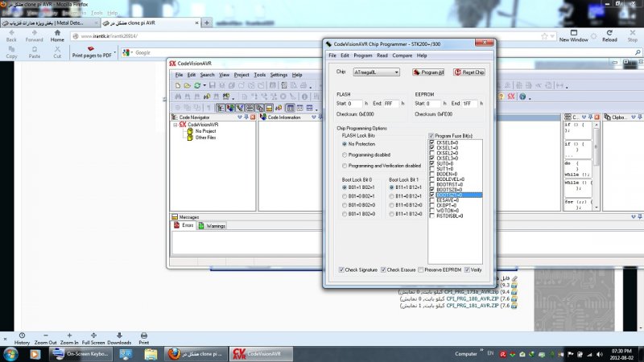Click the Full Screen icon in bottom bar
The height and width of the screenshot is (362, 644).
point(93,335)
